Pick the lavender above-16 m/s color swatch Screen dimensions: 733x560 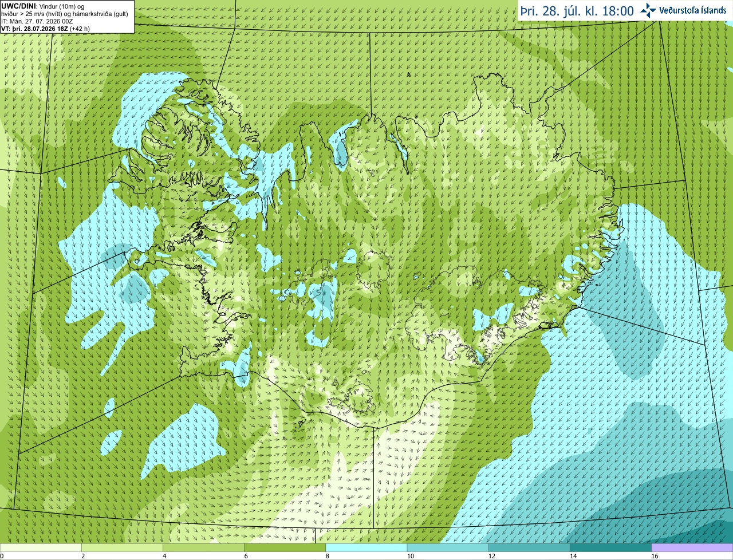692,548
